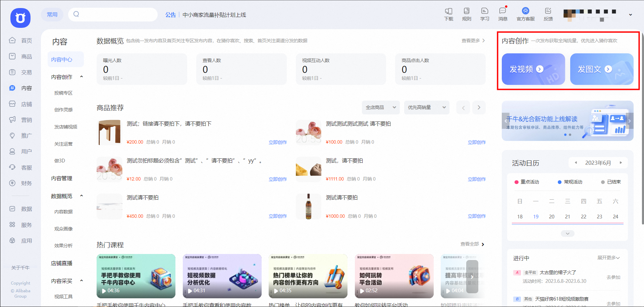The height and width of the screenshot is (307, 644).
Task: Select 内容中心 in content menu
Action: 66,59
